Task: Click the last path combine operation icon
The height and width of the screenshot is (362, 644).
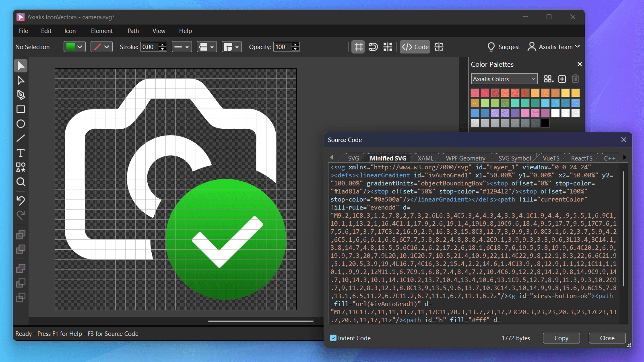Action: point(21,298)
